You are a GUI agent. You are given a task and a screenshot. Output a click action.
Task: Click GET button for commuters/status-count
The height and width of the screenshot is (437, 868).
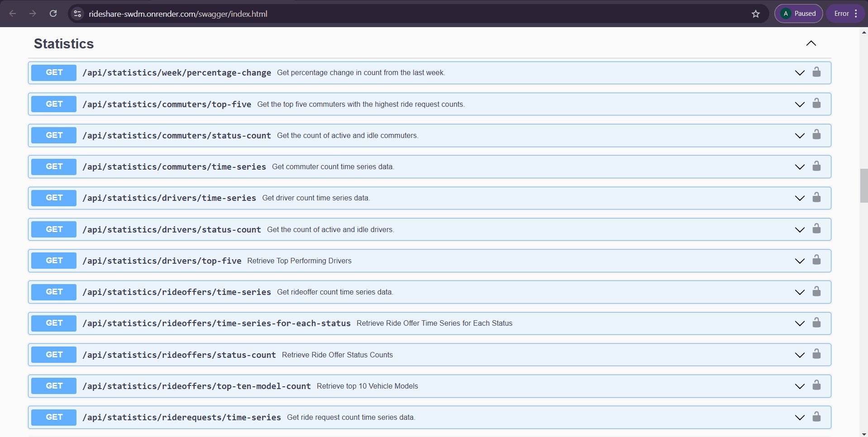click(x=54, y=135)
